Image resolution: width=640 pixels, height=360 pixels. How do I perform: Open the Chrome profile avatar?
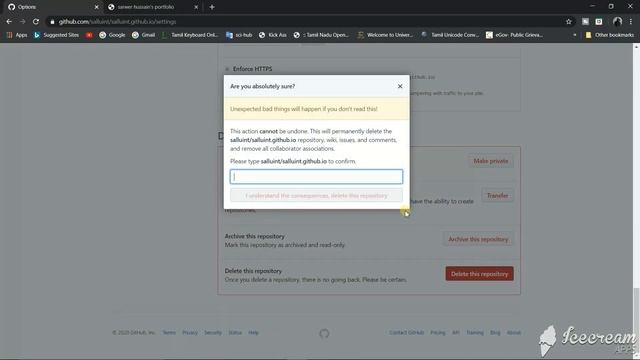click(618, 22)
